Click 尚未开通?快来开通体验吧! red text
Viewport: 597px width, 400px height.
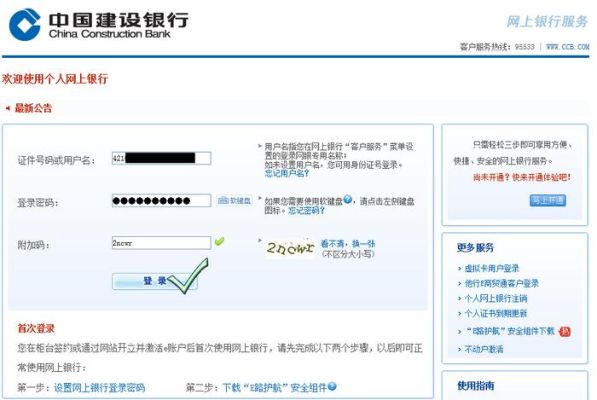tap(522, 177)
